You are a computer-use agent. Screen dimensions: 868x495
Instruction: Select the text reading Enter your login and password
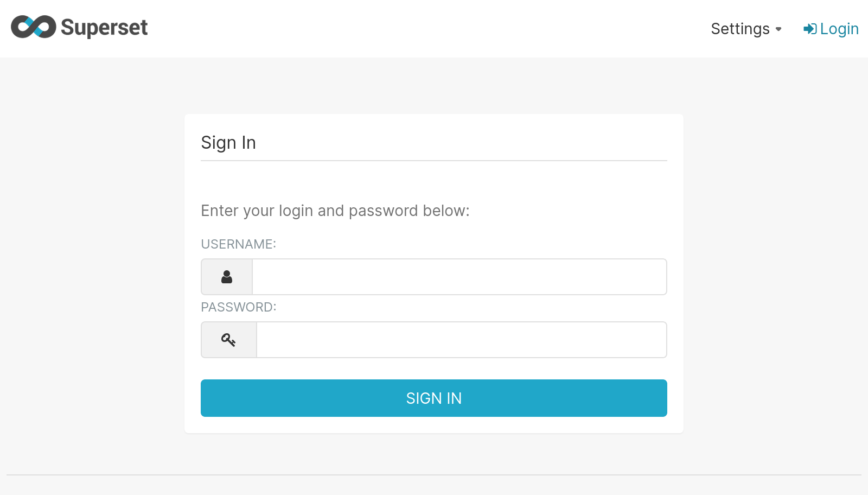point(335,211)
